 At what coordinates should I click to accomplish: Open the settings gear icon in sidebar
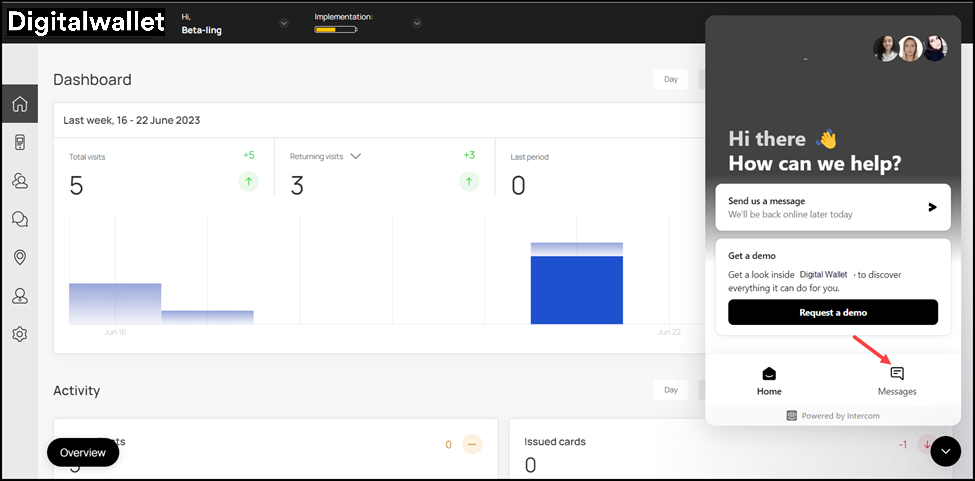(x=19, y=334)
